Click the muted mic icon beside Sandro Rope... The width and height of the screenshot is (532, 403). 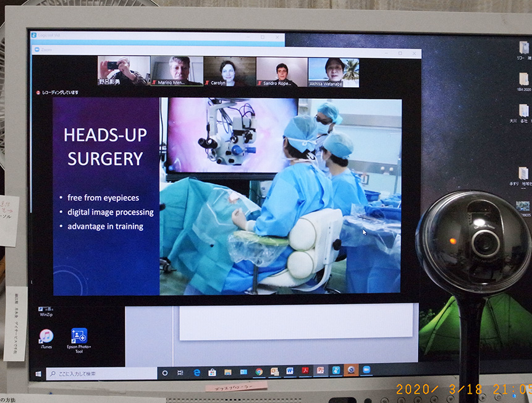click(x=260, y=83)
